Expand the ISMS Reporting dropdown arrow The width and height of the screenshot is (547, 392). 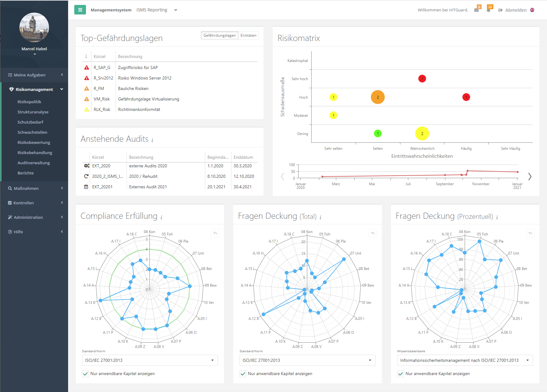176,10
